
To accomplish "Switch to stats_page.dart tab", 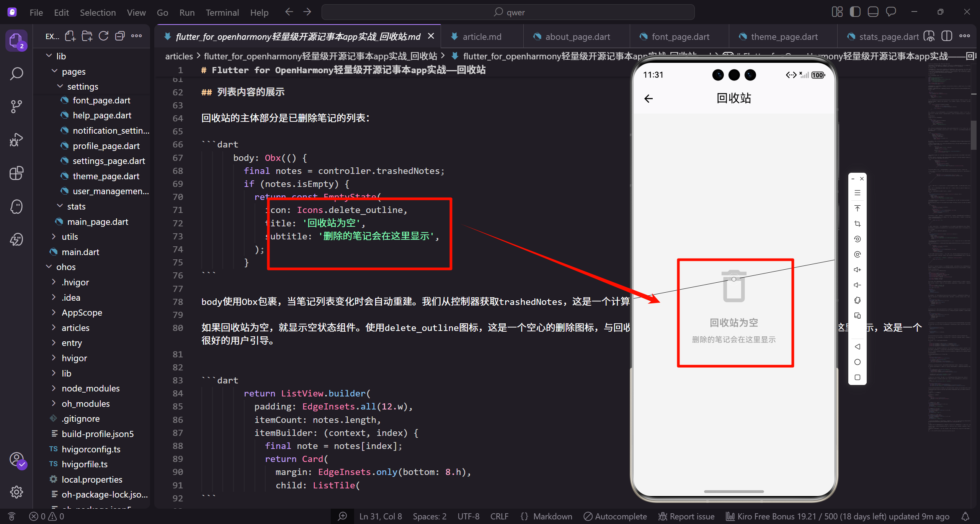I will click(x=889, y=36).
